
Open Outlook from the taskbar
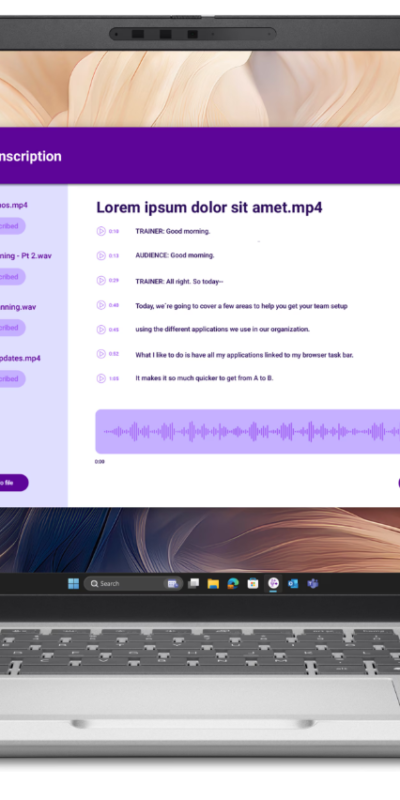coord(293,583)
